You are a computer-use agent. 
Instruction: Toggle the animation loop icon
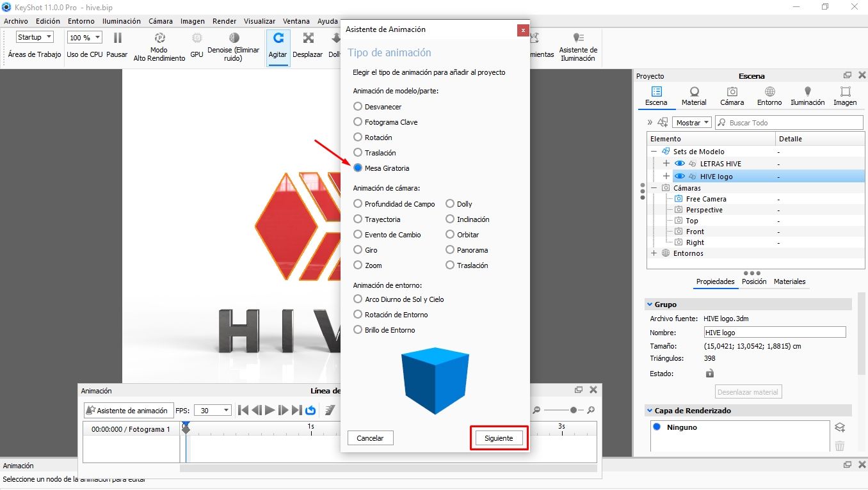310,411
